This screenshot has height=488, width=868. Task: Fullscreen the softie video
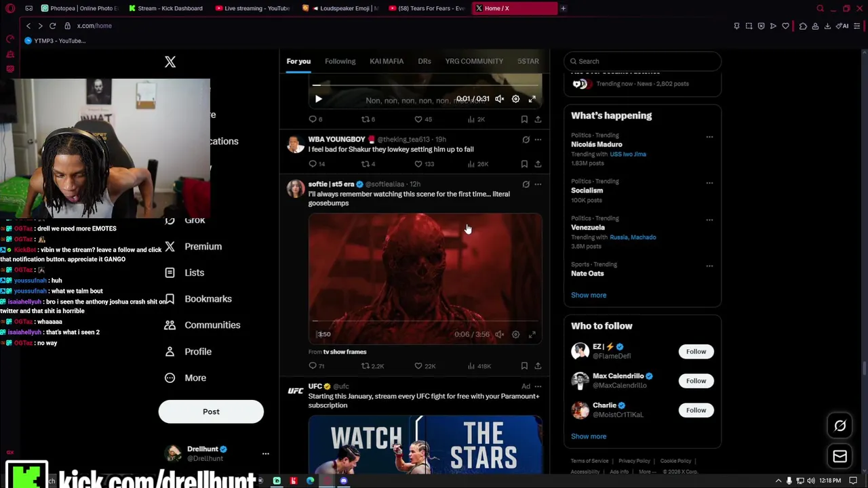[x=532, y=334]
